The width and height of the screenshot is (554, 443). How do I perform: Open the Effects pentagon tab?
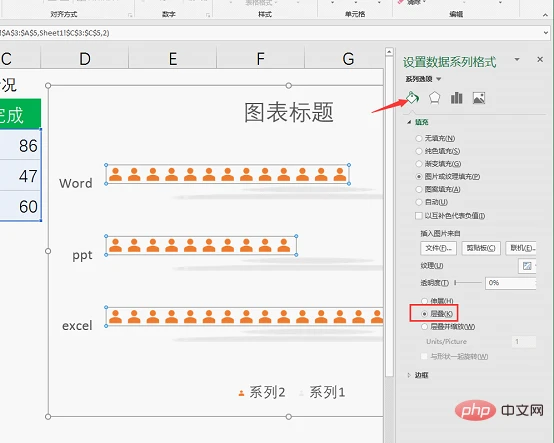pyautogui.click(x=434, y=98)
